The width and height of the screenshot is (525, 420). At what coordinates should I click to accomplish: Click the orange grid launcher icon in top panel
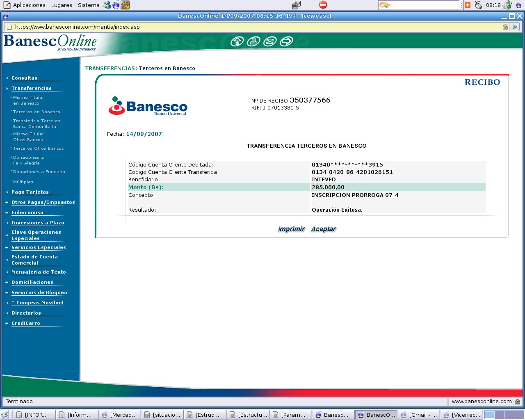pos(125,5)
